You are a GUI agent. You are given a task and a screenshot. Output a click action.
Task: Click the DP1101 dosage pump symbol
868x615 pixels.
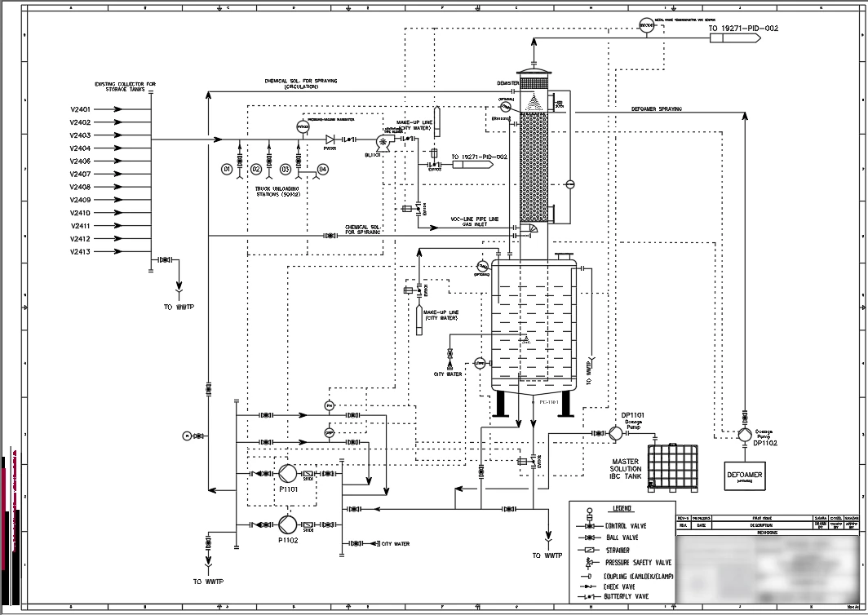(615, 433)
